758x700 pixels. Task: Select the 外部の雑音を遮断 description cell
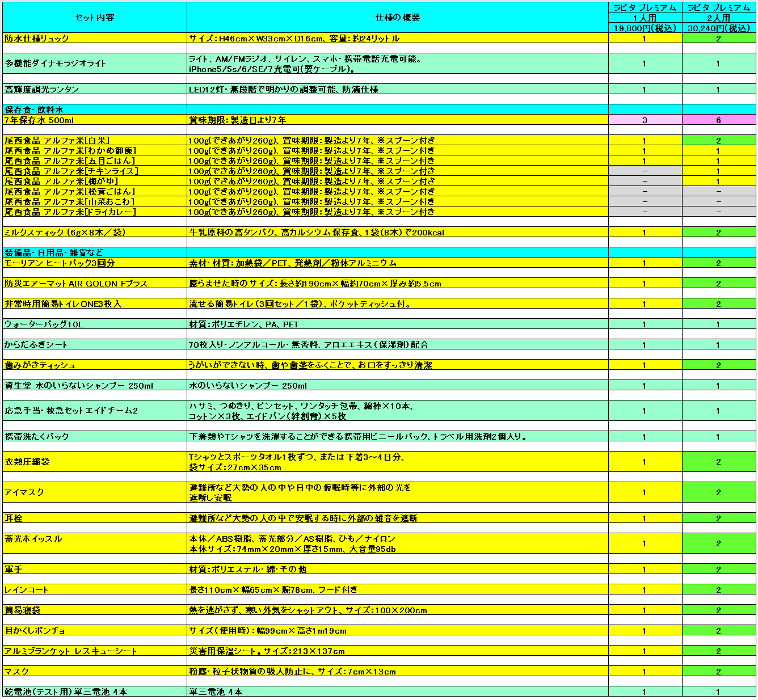coord(398,518)
